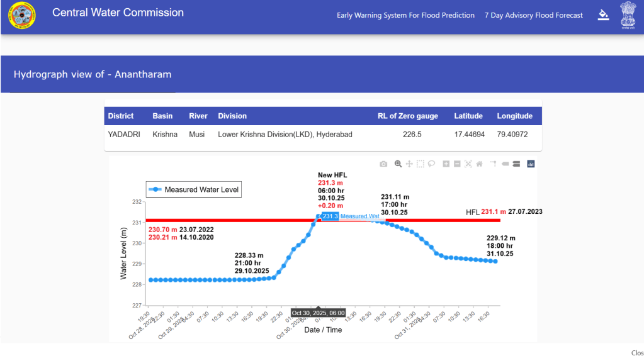
Task: Select the Pan tool in chart toolbar
Action: click(409, 164)
